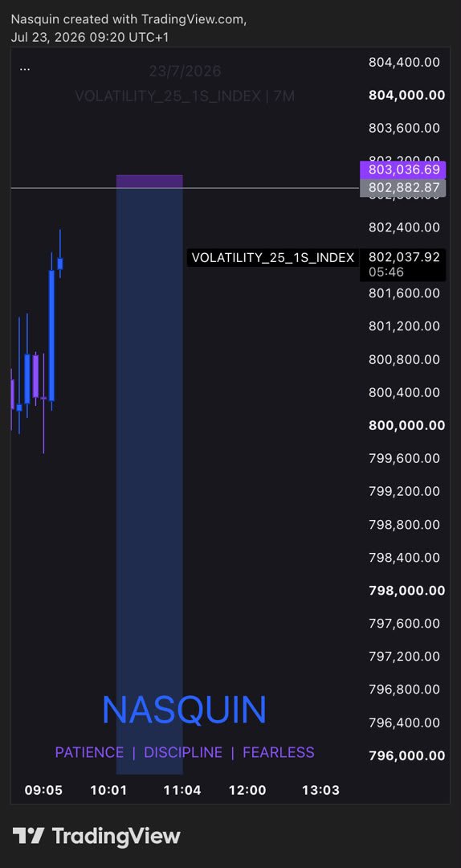This screenshot has height=868, width=461.
Task: Click the 10:01 time axis label
Action: 108,790
